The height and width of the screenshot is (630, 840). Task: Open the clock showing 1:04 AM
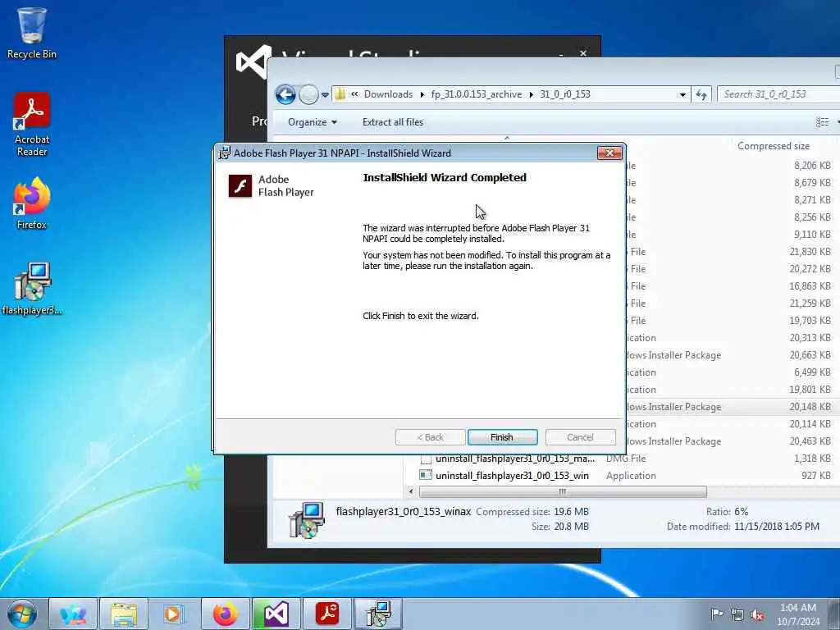point(797,614)
